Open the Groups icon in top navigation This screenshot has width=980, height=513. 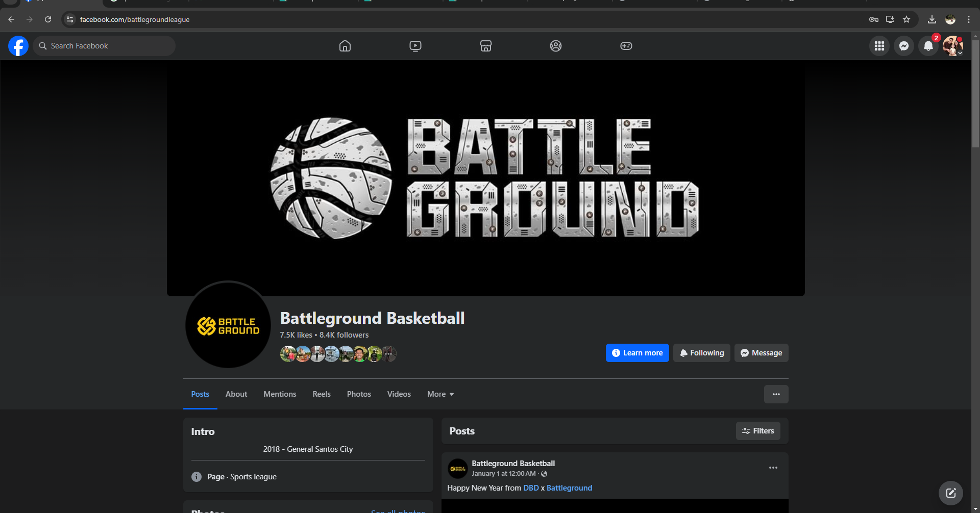556,46
